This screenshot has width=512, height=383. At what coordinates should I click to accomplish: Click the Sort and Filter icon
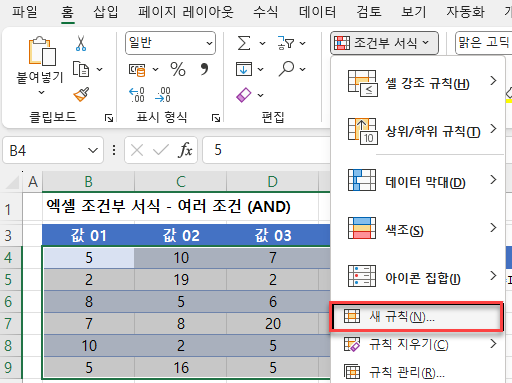coord(285,43)
